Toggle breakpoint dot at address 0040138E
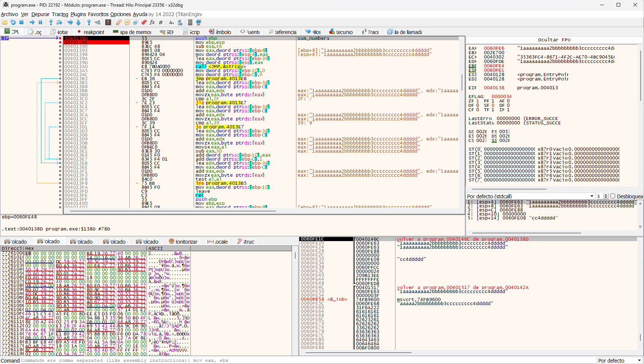Viewport: 644px width, 364px height. (x=60, y=42)
